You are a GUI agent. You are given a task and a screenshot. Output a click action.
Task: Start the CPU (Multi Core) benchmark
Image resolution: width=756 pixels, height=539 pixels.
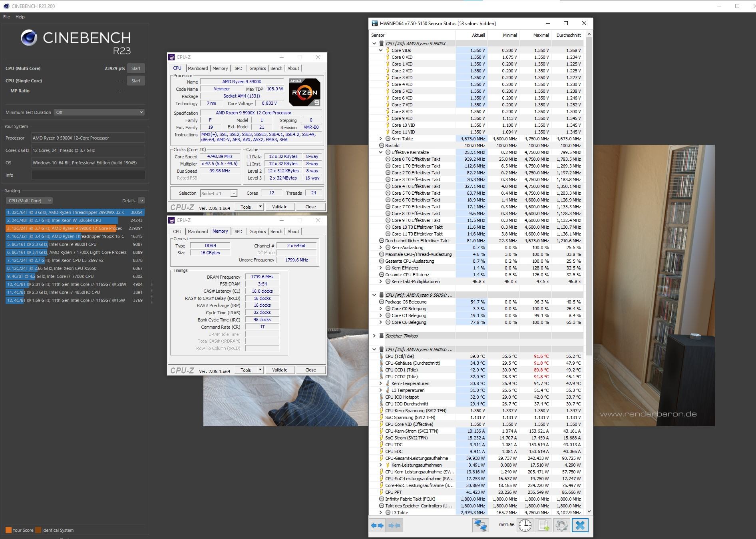point(136,68)
